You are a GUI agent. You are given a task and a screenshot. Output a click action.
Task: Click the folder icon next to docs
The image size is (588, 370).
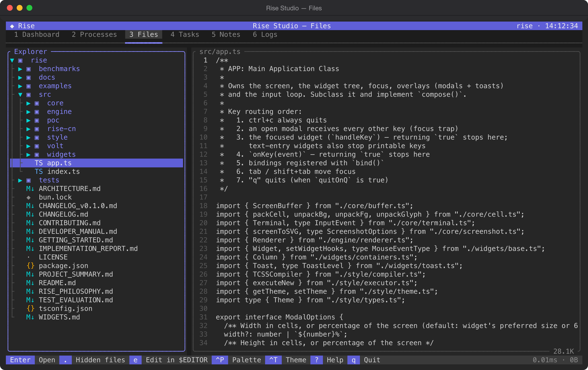point(28,78)
